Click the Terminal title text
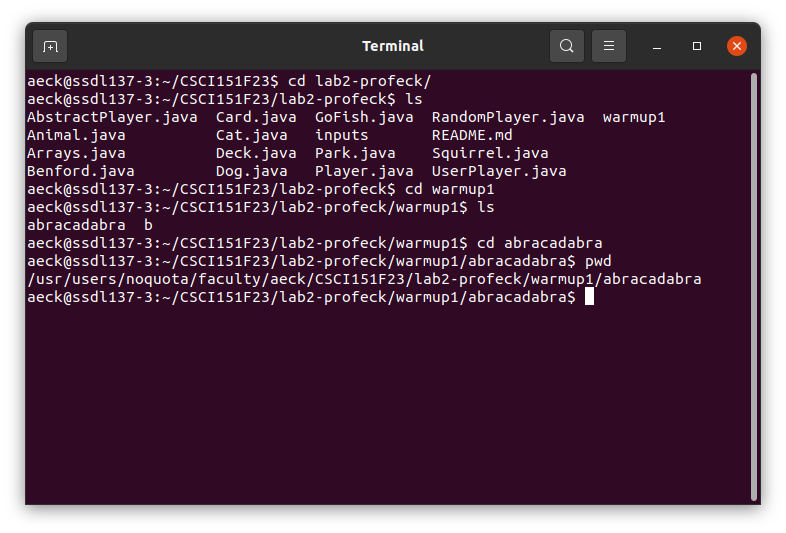The width and height of the screenshot is (786, 533). click(x=392, y=46)
